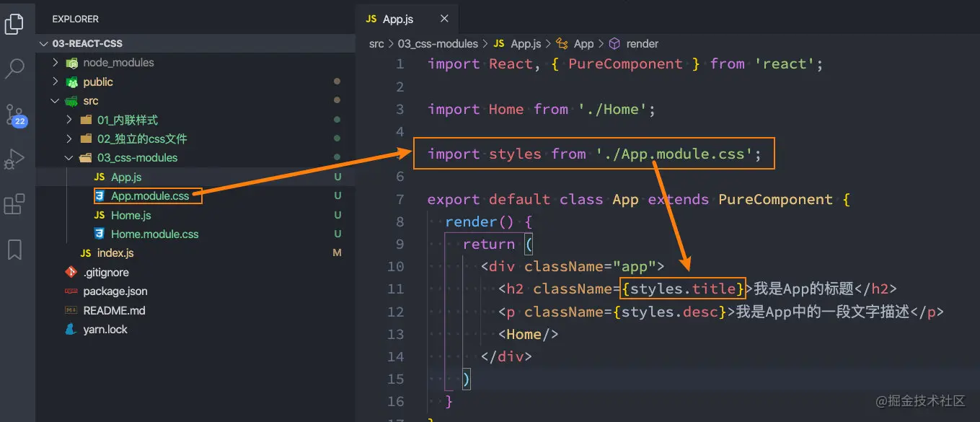Click line number 7 in the gutter
Viewport: 980px width, 422px height.
[399, 199]
